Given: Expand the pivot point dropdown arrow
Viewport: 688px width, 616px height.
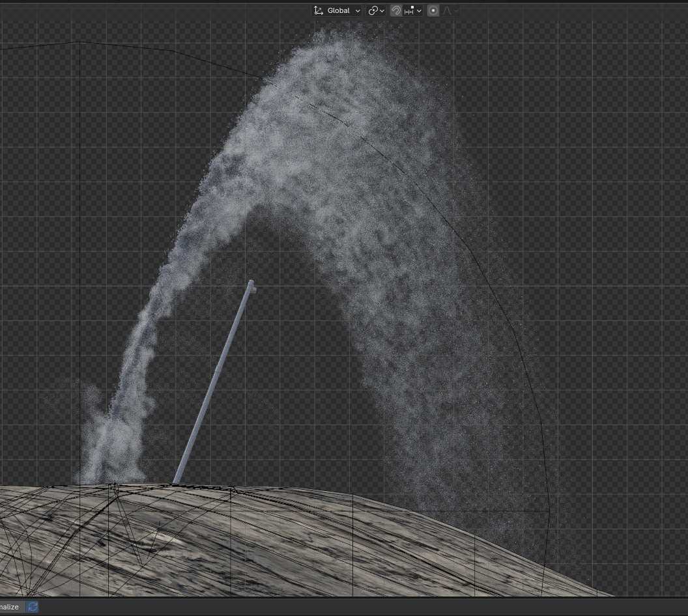Looking at the screenshot, I should [382, 11].
